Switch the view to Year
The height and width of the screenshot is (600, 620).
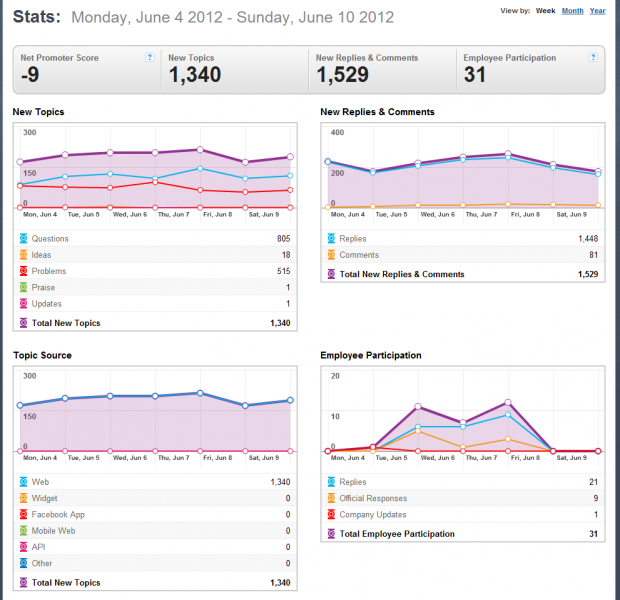(597, 11)
